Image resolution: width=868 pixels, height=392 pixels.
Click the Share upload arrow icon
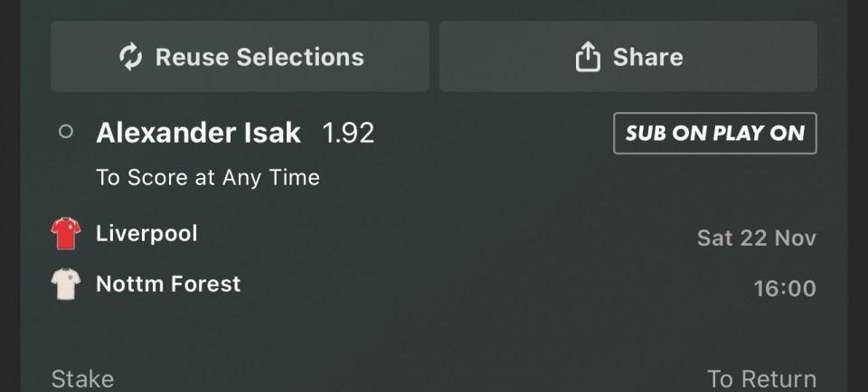pos(588,57)
